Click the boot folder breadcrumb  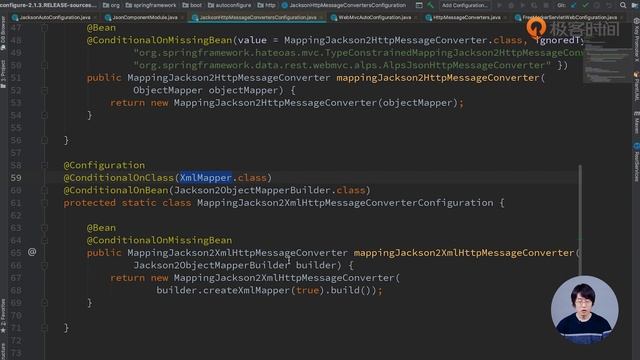[x=192, y=5]
